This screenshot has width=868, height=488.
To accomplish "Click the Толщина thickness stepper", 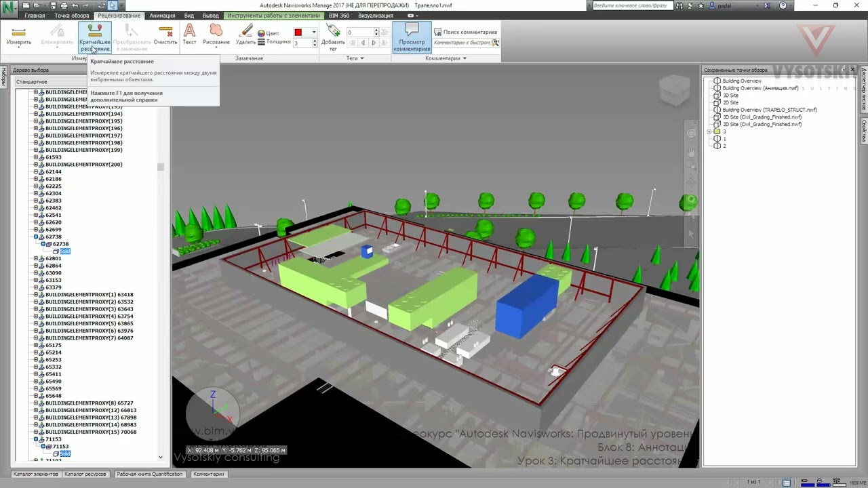I will [314, 42].
